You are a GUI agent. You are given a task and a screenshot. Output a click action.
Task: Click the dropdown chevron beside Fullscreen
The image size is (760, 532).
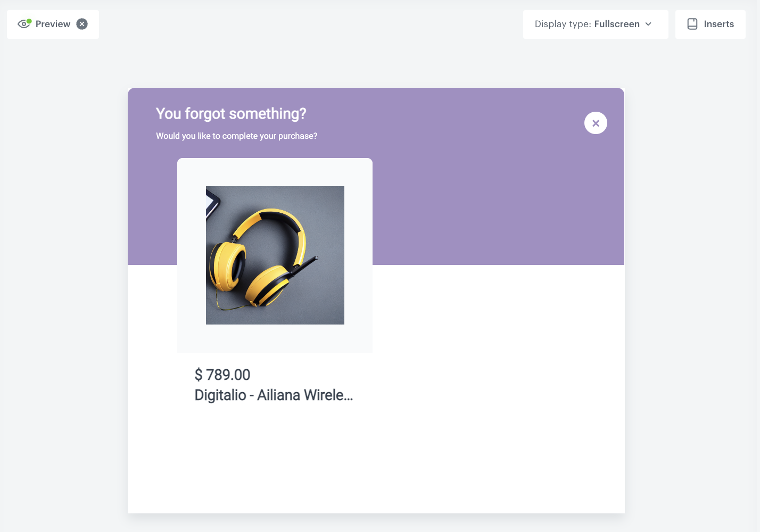click(x=648, y=24)
